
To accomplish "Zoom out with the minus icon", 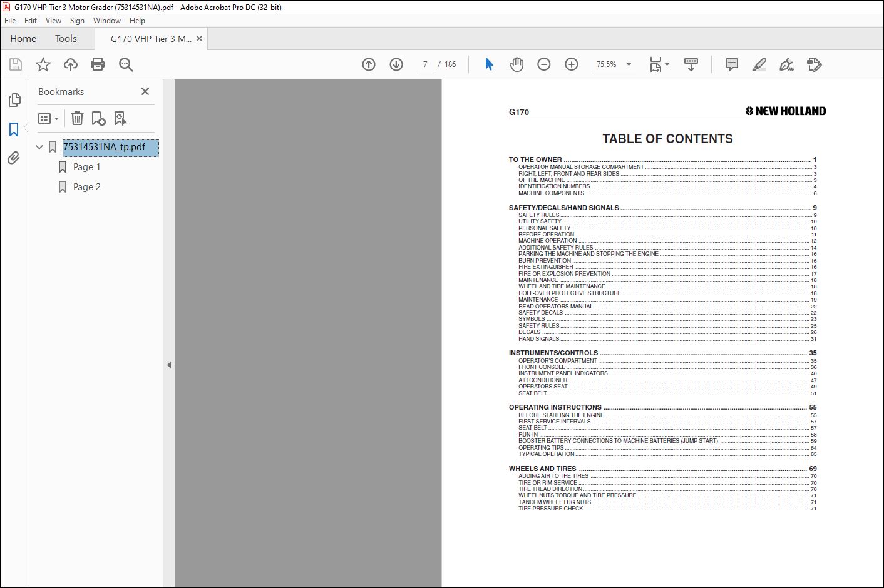I will click(x=544, y=64).
